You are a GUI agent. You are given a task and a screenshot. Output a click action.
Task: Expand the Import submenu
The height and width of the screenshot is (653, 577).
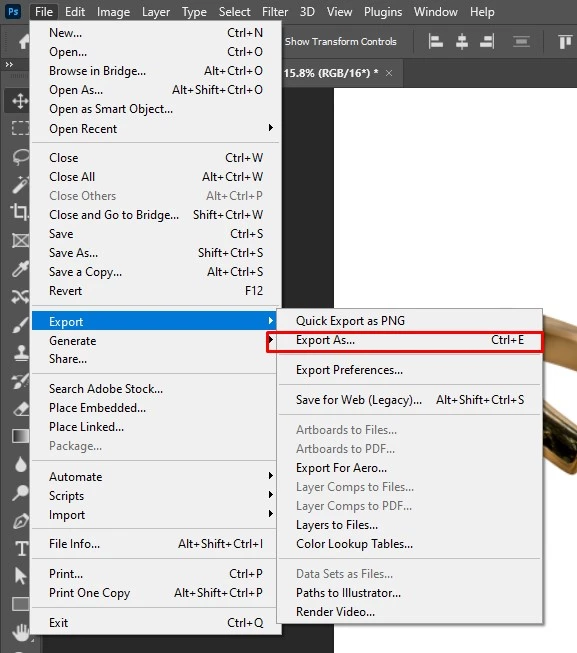[x=156, y=515]
